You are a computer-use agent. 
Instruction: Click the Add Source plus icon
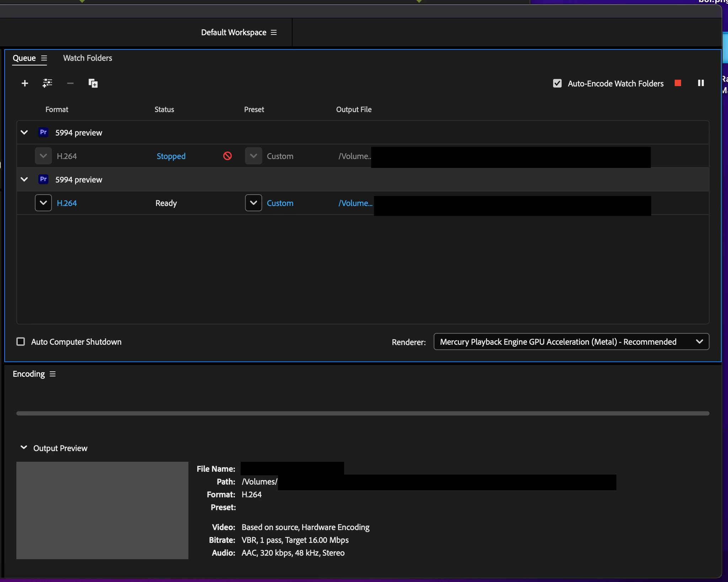click(25, 83)
